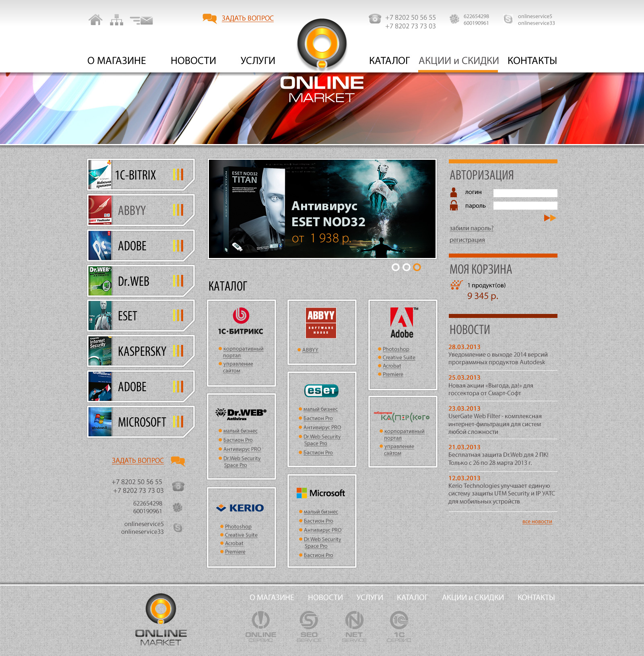Open О МАГАЗИНЕ in top menu
The image size is (644, 656).
coord(117,61)
